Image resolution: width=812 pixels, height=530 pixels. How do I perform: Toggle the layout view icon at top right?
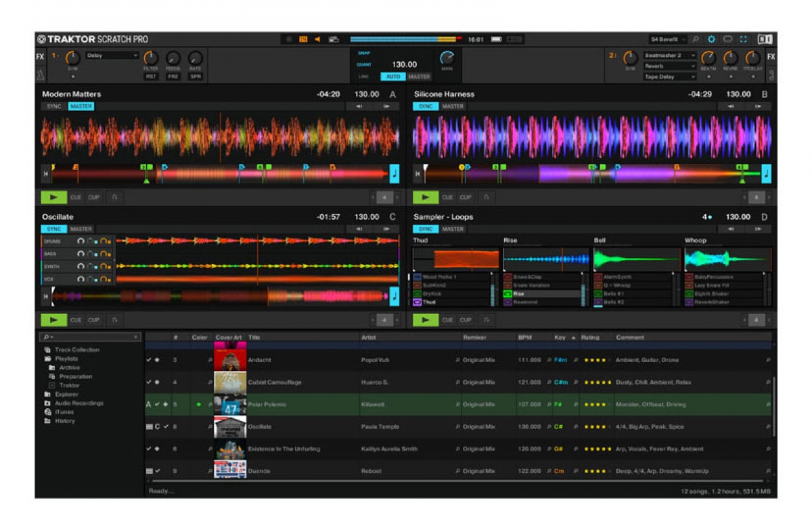[765, 39]
